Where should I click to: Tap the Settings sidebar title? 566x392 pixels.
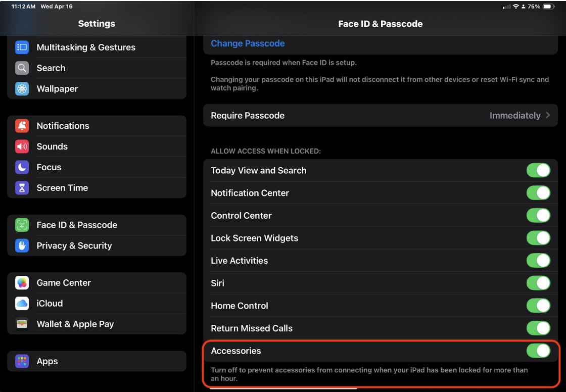pos(97,23)
